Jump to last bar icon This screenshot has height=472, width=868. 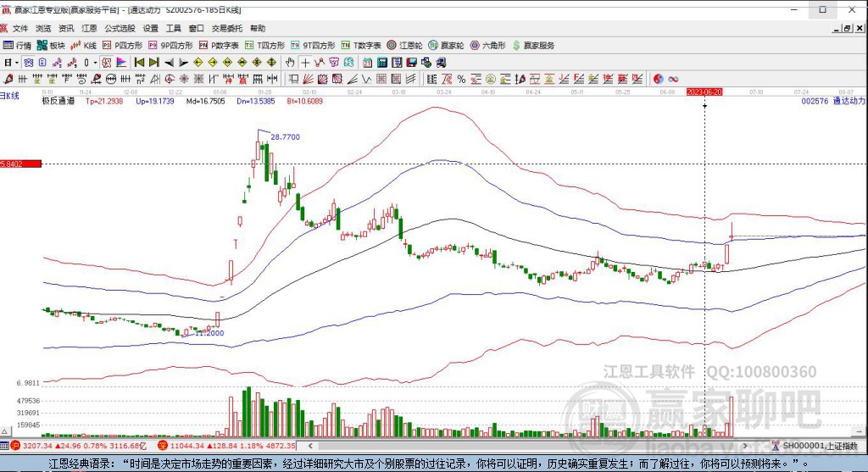(x=154, y=63)
